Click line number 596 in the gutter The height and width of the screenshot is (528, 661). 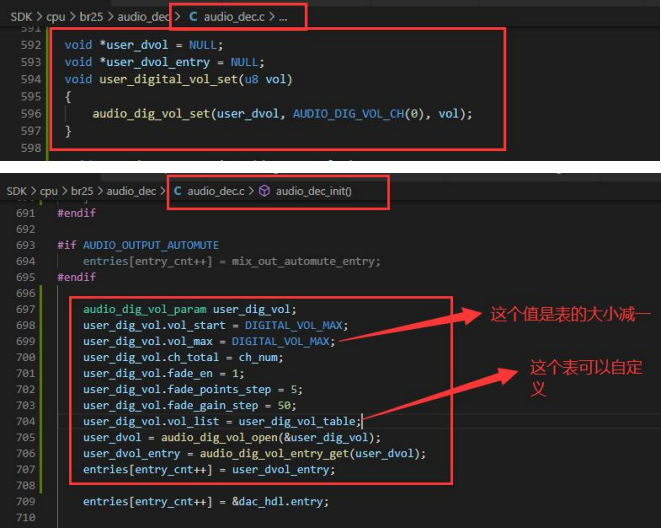(31, 113)
